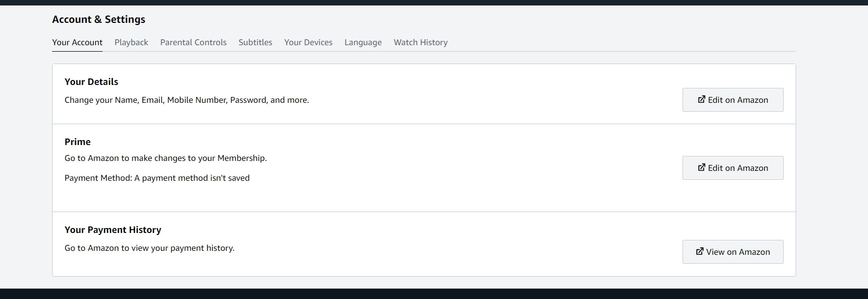Go to the Subtitles tab
Image resolution: width=868 pixels, height=299 pixels.
tap(255, 42)
